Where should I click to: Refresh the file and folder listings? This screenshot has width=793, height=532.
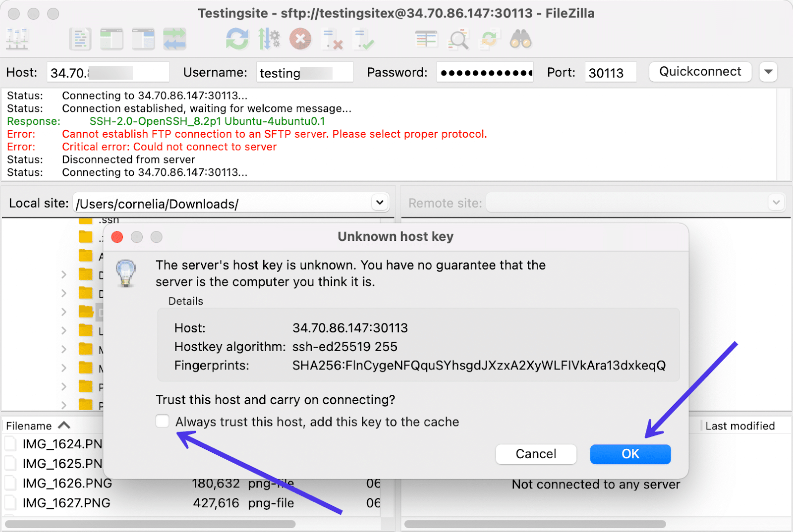(x=237, y=39)
